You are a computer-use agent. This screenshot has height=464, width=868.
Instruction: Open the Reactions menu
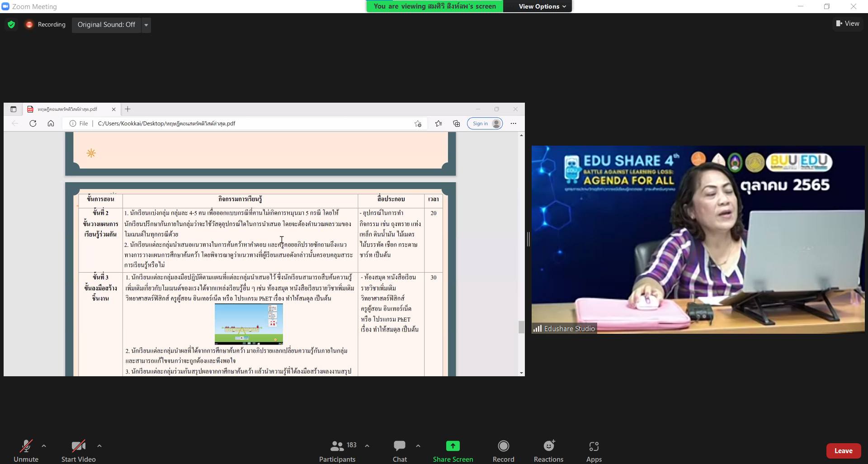[548, 451]
